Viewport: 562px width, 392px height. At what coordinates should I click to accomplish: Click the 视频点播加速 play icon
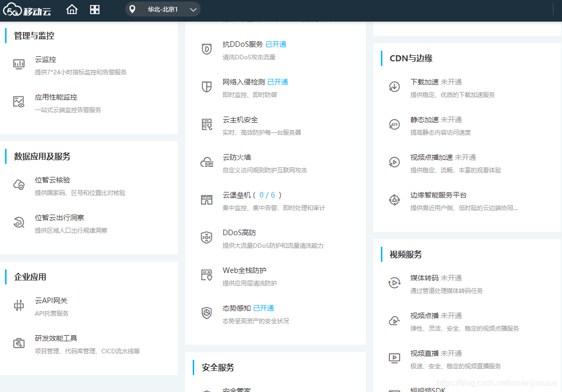(x=394, y=162)
